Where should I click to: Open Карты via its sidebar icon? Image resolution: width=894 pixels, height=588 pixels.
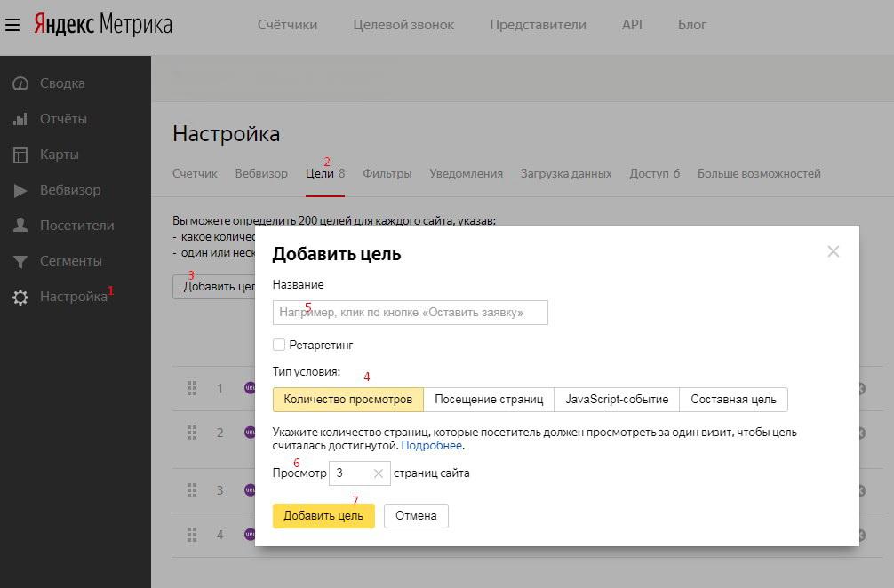20,155
